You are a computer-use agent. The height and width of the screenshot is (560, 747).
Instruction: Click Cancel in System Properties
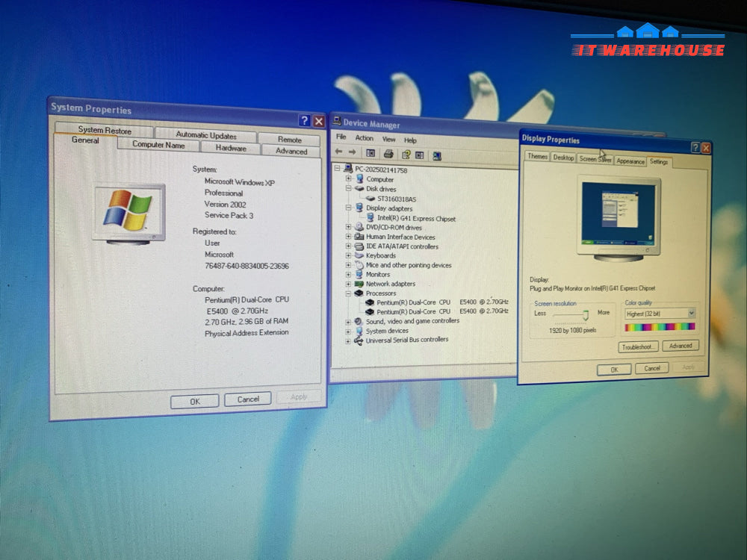click(247, 399)
